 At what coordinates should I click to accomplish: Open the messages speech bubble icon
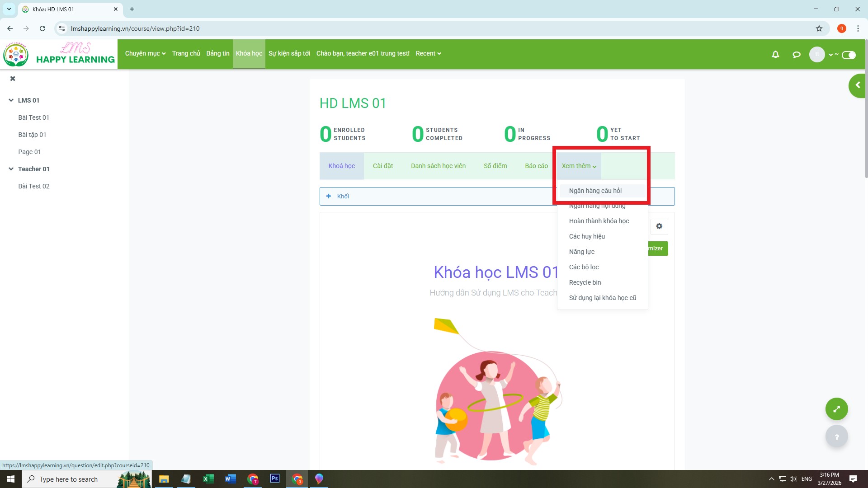coord(797,54)
